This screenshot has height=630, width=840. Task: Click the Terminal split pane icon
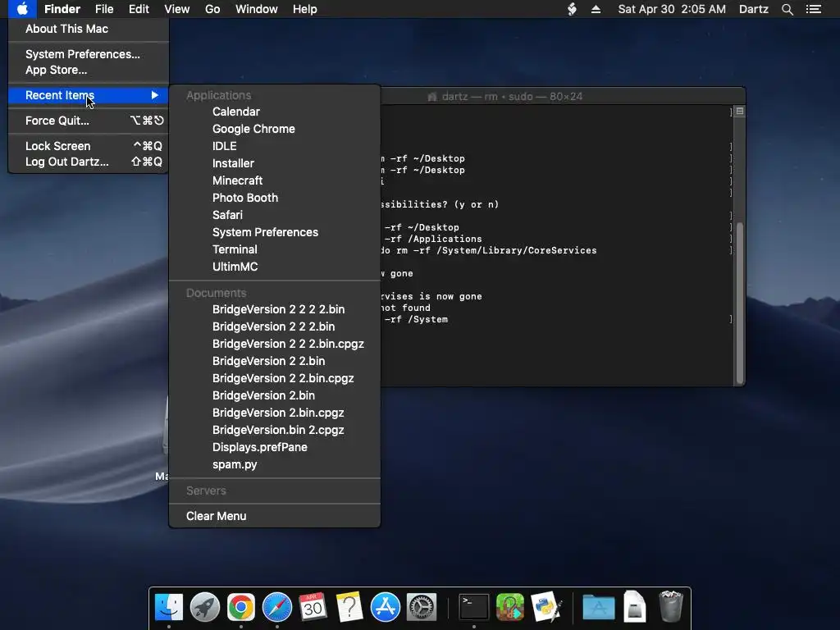(740, 111)
